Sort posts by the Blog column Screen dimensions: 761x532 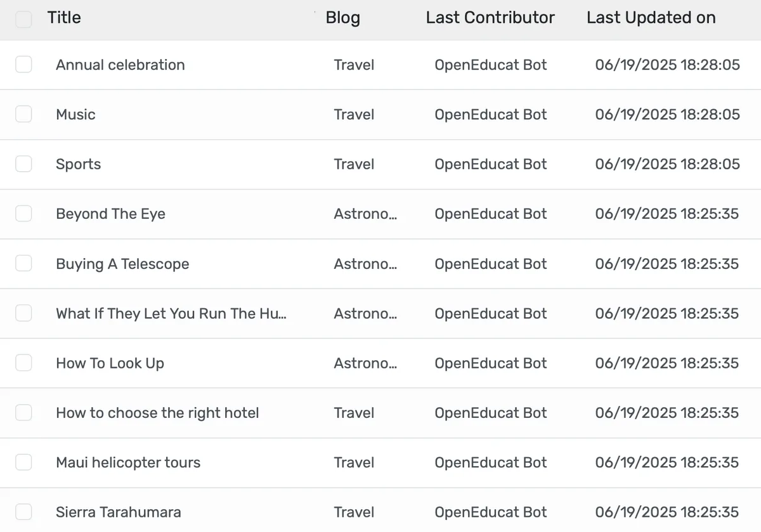(342, 18)
